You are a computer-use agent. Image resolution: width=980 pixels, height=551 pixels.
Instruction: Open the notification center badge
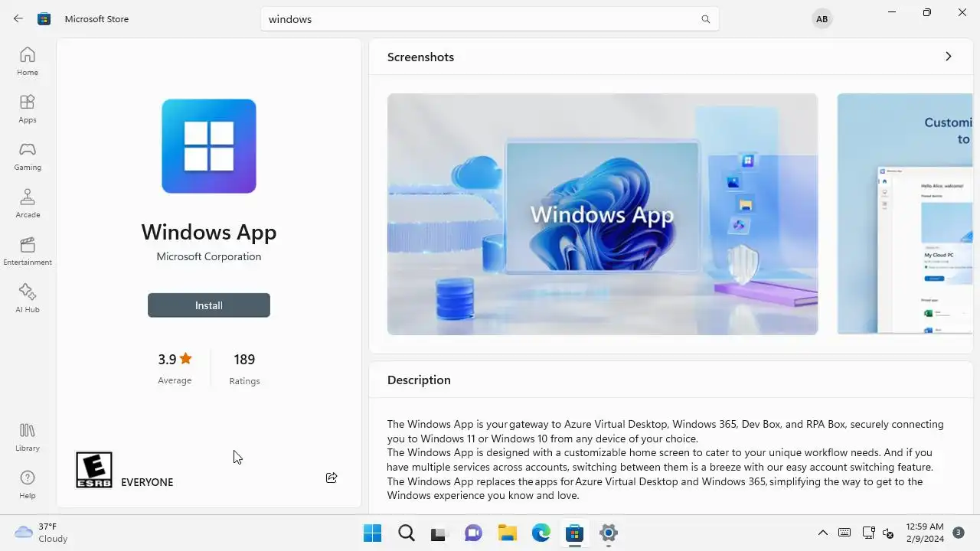tap(958, 533)
